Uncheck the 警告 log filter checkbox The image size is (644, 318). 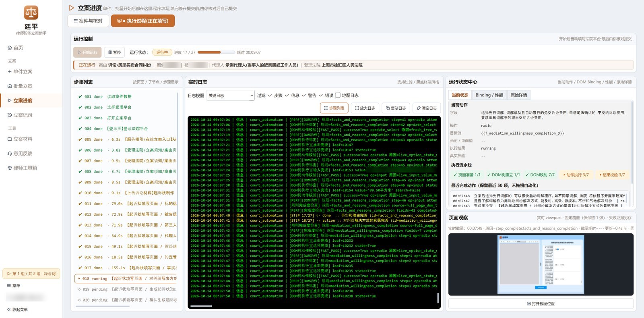[x=304, y=96]
